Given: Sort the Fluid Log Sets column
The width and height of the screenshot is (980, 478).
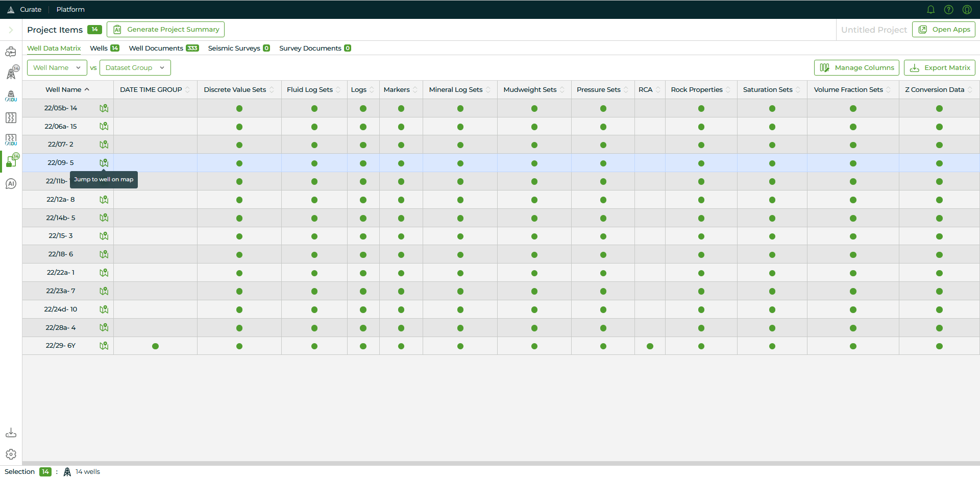Looking at the screenshot, I should point(338,90).
